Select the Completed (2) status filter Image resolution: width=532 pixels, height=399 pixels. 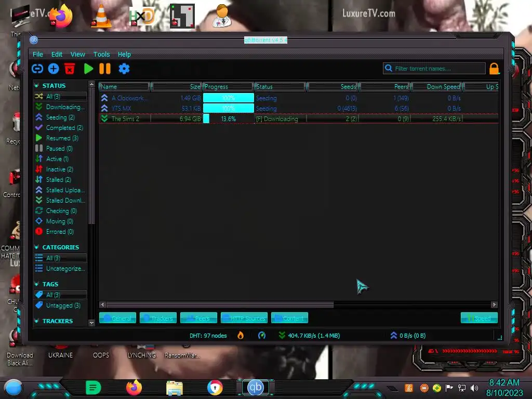pyautogui.click(x=60, y=128)
